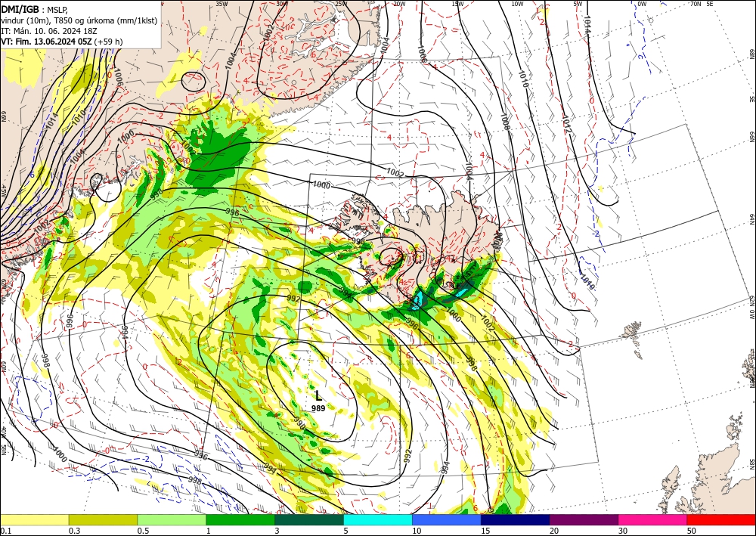This screenshot has width=756, height=536.
Task: Click the '0W' longitude label at top
Action: (642, 4)
